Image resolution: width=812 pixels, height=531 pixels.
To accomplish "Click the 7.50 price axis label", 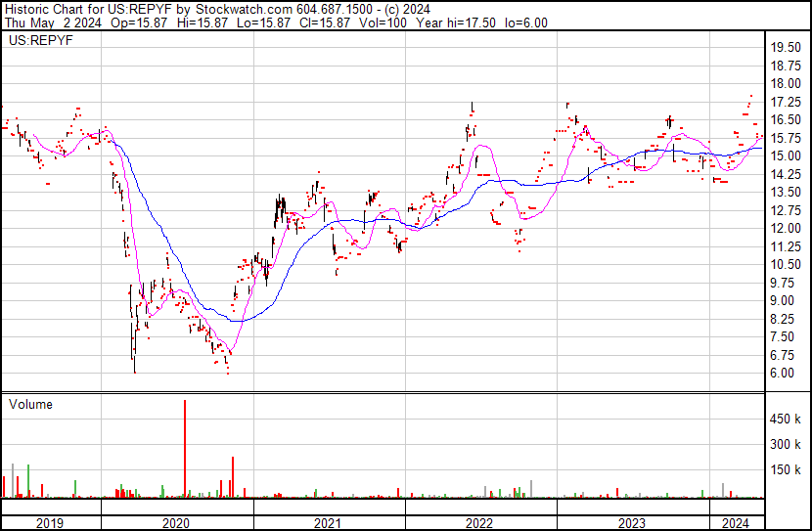I will tap(782, 337).
